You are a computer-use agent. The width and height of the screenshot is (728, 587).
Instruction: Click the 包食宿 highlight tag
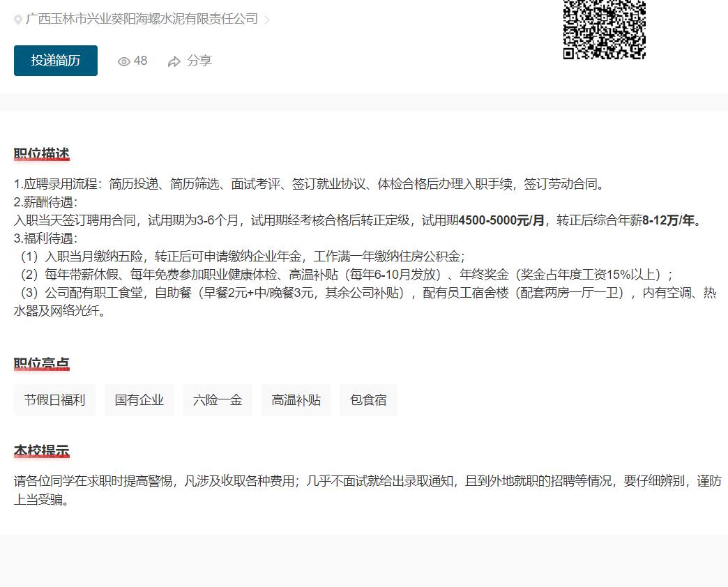368,400
